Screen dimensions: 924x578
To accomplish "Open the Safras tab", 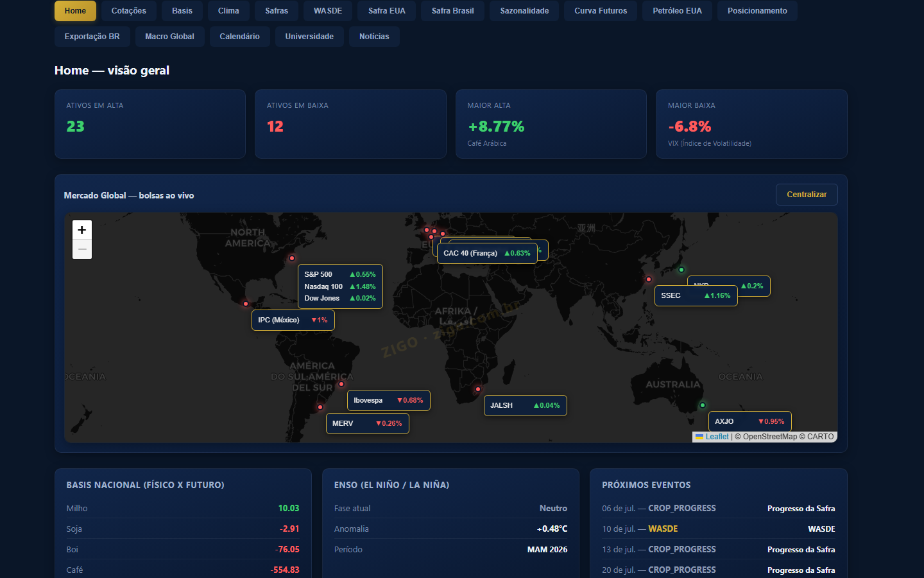I will point(277,11).
